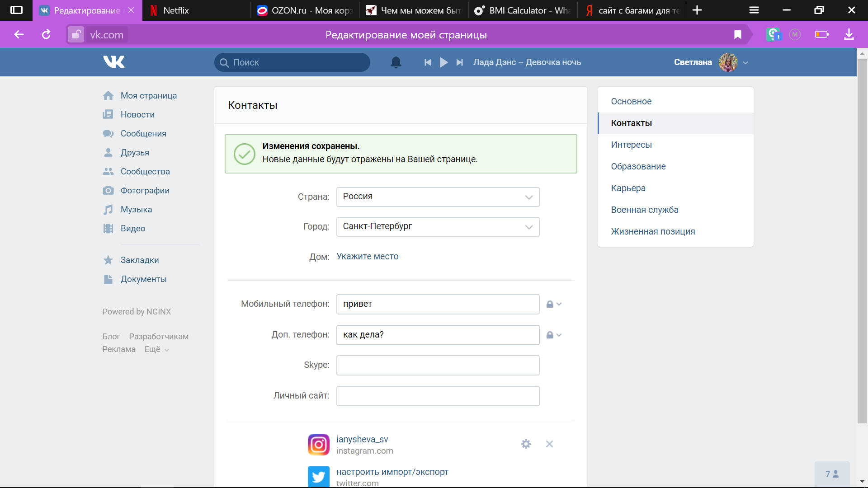Open Светлана profile menu
The width and height of the screenshot is (868, 488).
(711, 62)
